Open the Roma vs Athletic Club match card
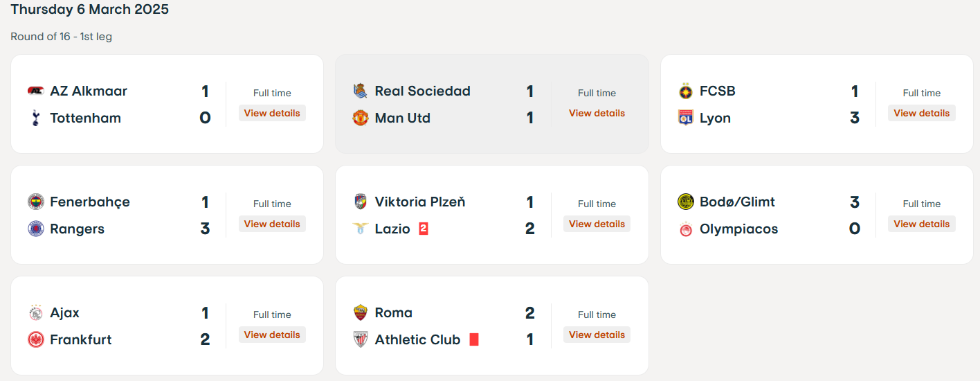 tap(492, 326)
